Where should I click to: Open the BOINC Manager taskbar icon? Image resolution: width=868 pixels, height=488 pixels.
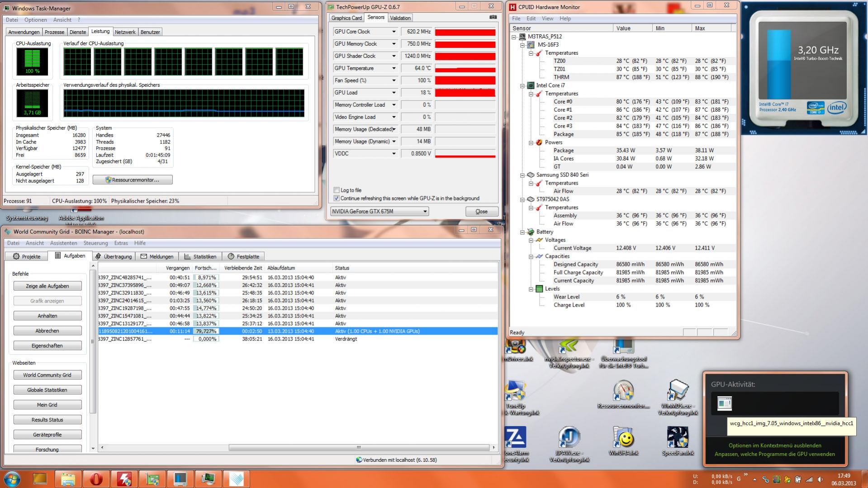(236, 479)
